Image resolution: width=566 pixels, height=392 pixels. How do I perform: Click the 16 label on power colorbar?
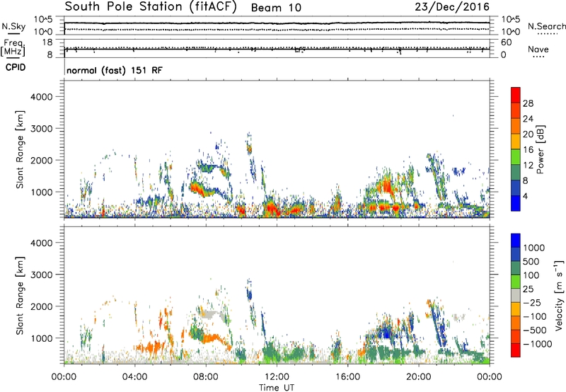(528, 150)
